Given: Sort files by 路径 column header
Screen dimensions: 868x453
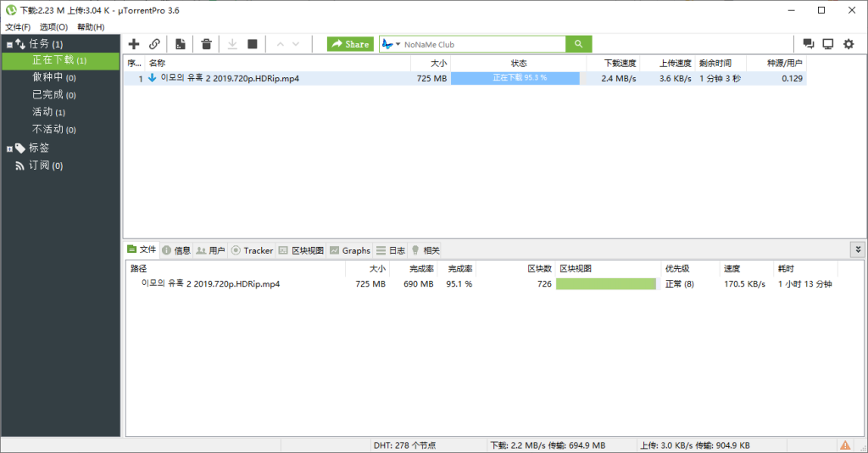Looking at the screenshot, I should pyautogui.click(x=236, y=269).
